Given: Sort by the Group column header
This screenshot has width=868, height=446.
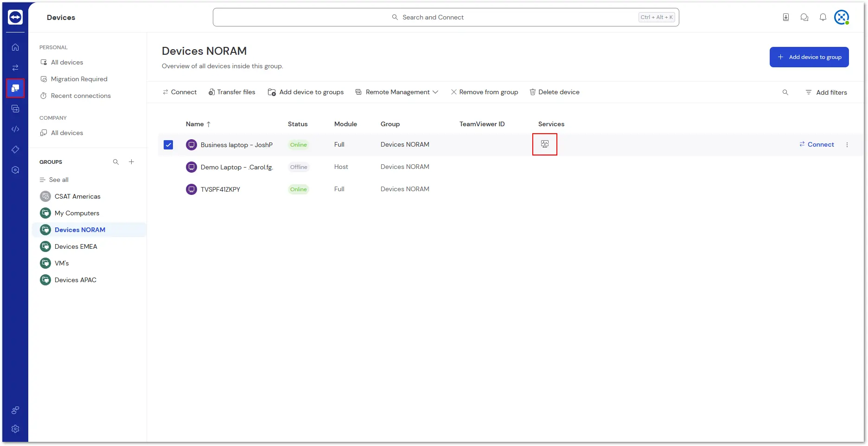Looking at the screenshot, I should coord(390,124).
